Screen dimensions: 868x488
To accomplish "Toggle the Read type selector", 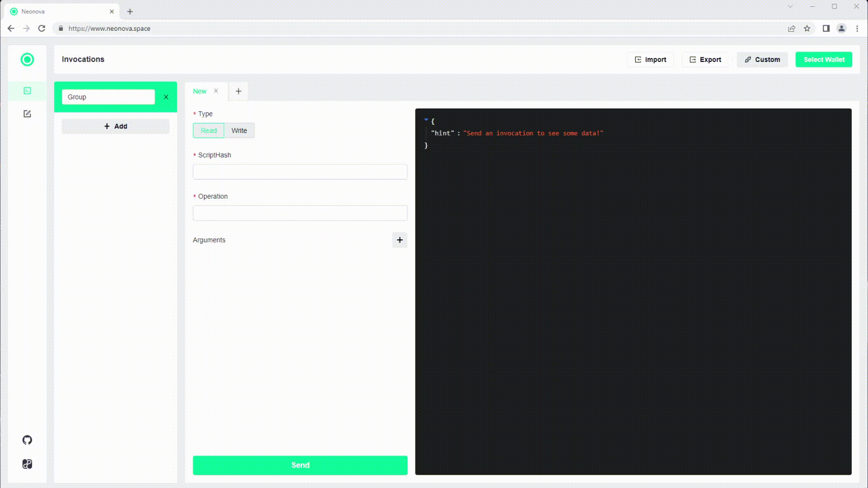I will coord(208,130).
